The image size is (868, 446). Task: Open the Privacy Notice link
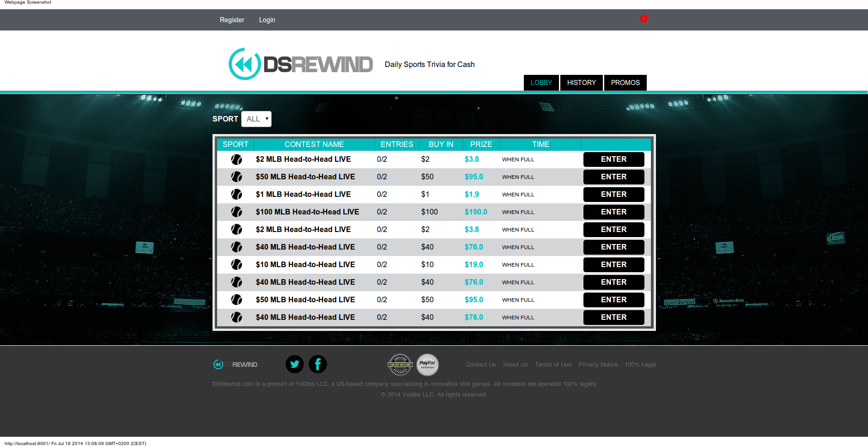(598, 365)
